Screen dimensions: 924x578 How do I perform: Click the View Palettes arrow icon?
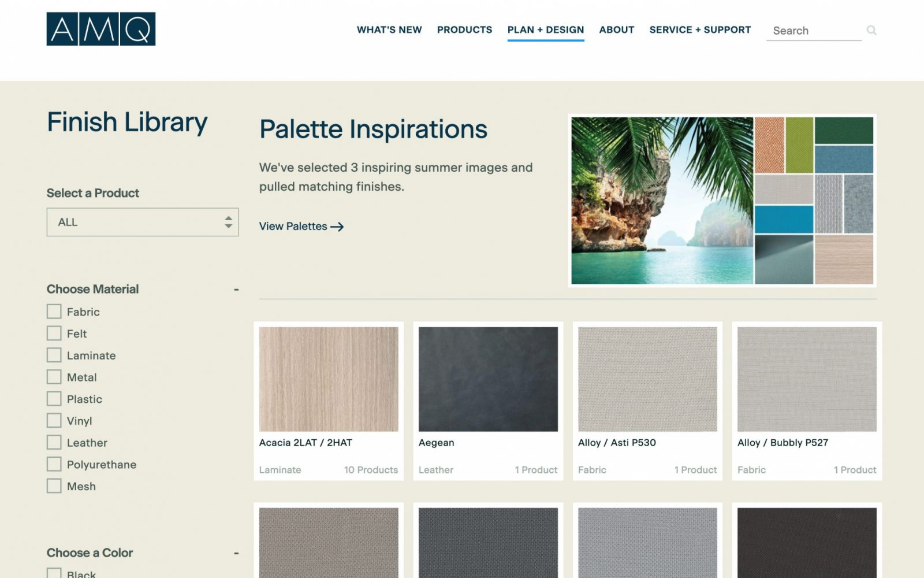coord(337,227)
